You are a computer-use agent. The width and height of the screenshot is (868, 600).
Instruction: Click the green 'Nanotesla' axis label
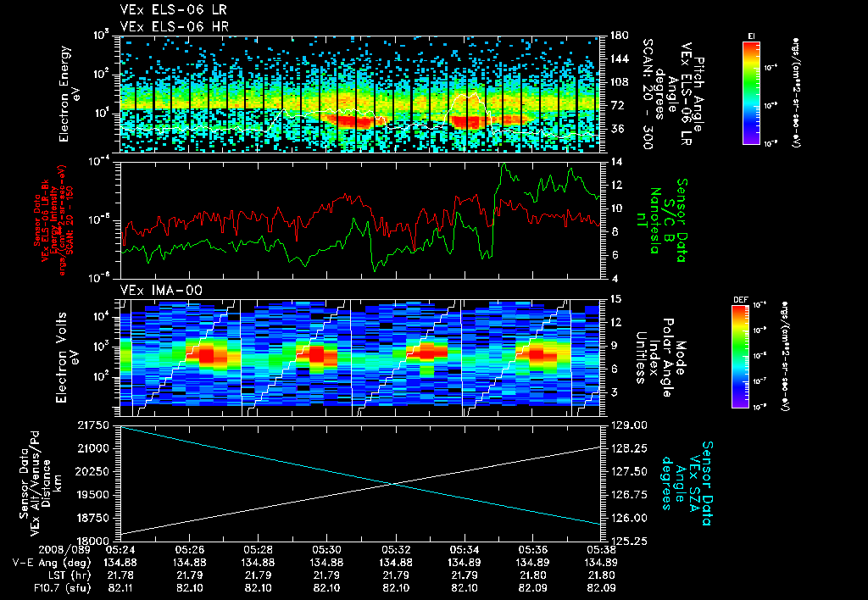[654, 220]
